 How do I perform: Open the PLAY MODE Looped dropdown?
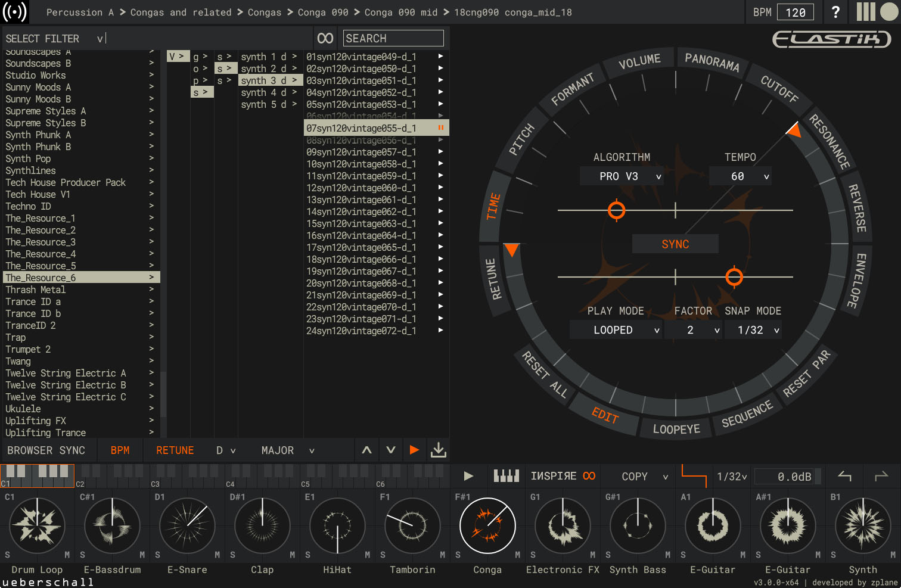[616, 330]
